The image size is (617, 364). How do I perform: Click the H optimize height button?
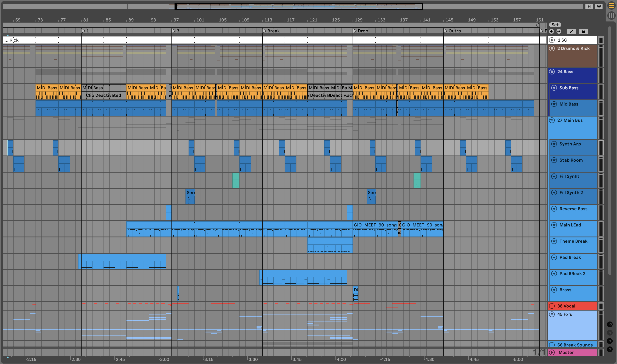589,6
